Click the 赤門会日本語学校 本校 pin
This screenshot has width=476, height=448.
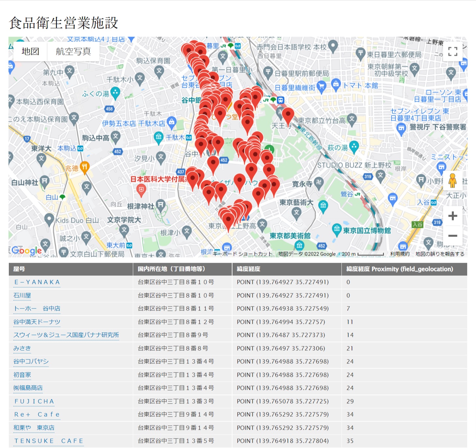pos(333,46)
